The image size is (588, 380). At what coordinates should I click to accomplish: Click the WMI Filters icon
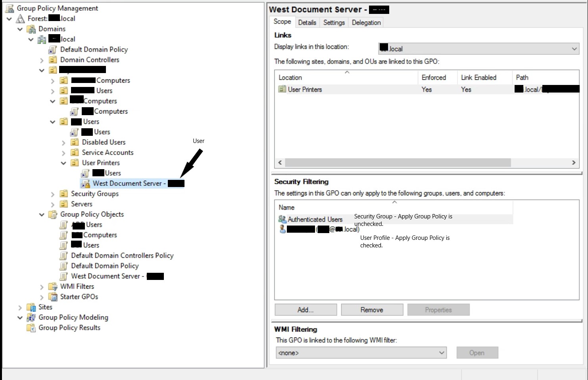point(53,286)
